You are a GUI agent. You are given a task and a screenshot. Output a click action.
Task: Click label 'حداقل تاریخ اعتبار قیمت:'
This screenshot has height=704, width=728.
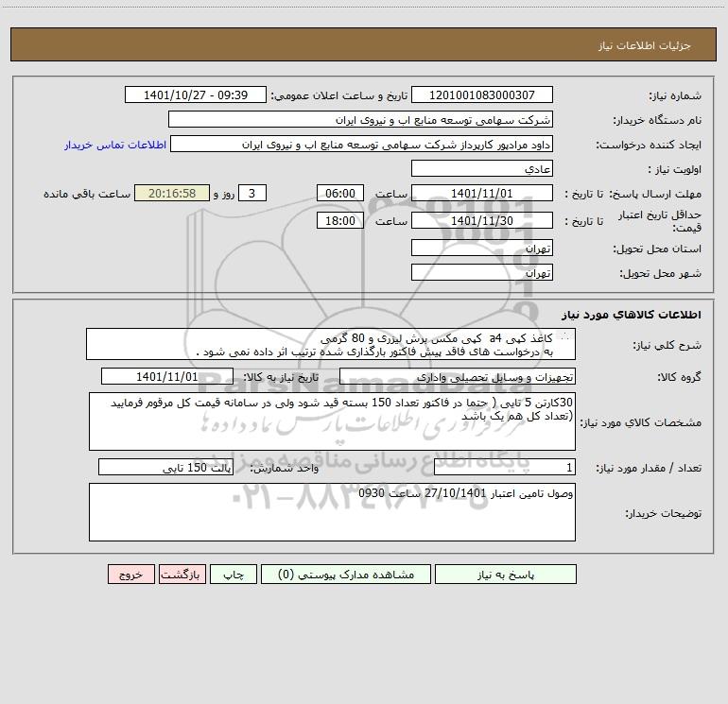pyautogui.click(x=660, y=221)
